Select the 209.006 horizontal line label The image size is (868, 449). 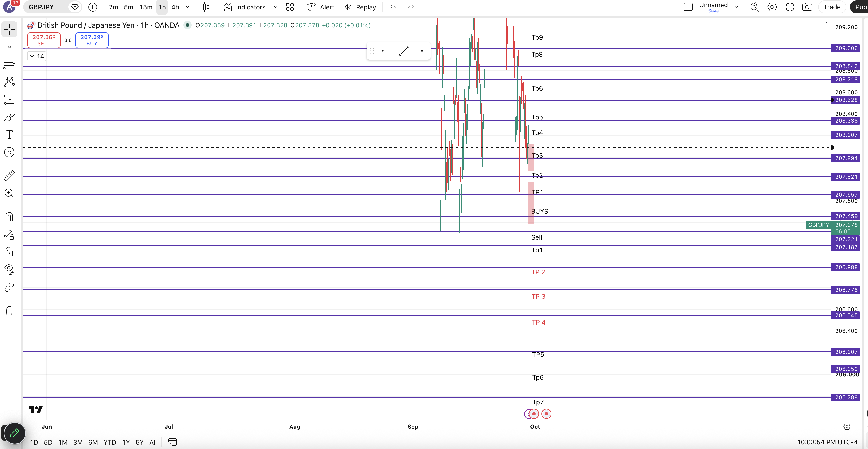pos(846,48)
